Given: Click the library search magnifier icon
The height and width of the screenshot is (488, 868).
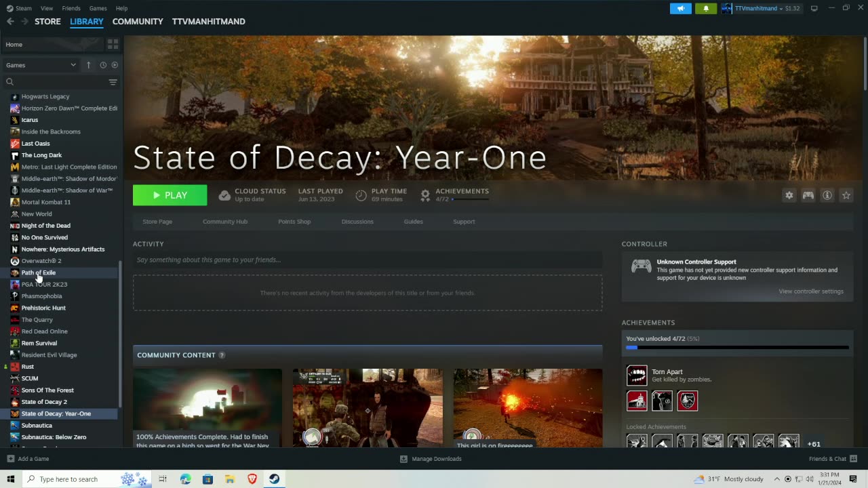Looking at the screenshot, I should pyautogui.click(x=10, y=82).
